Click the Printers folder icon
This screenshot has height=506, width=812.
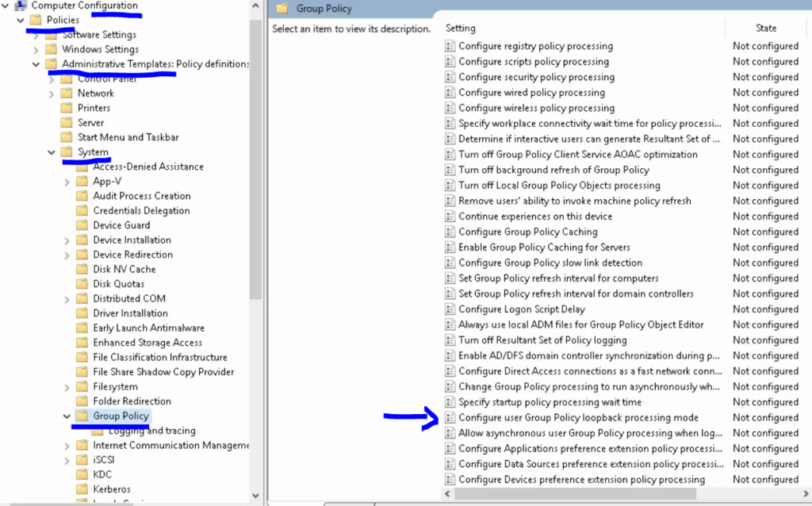coord(67,108)
